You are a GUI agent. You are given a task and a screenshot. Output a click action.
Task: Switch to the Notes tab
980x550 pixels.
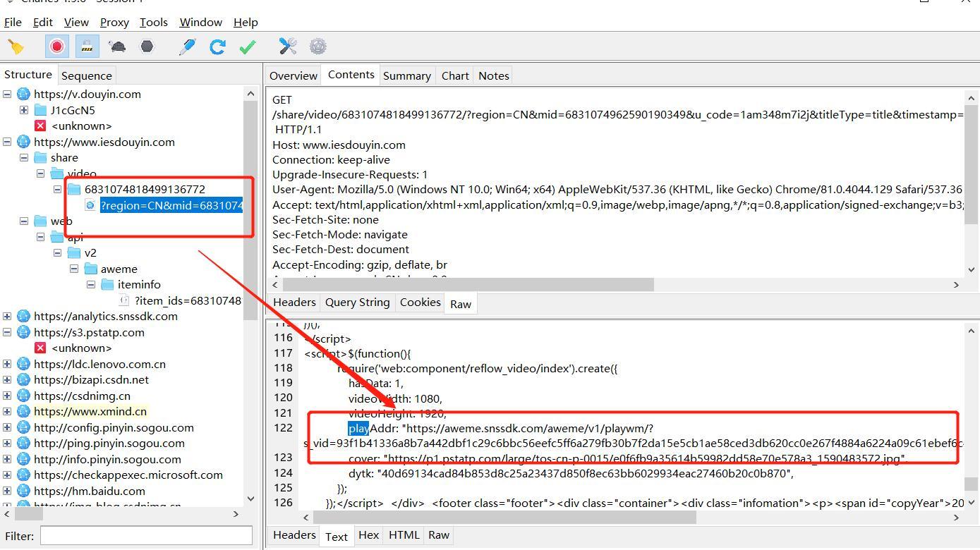coord(494,75)
